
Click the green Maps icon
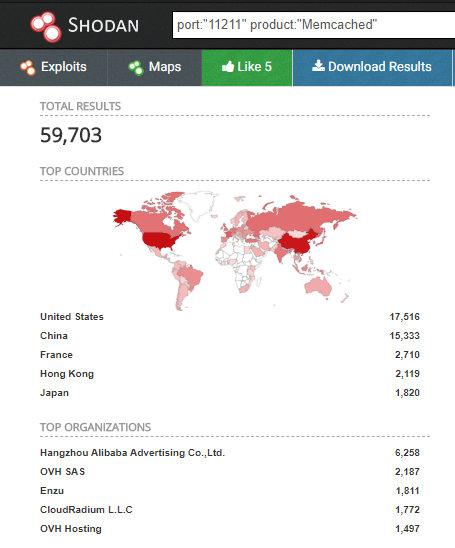[136, 67]
